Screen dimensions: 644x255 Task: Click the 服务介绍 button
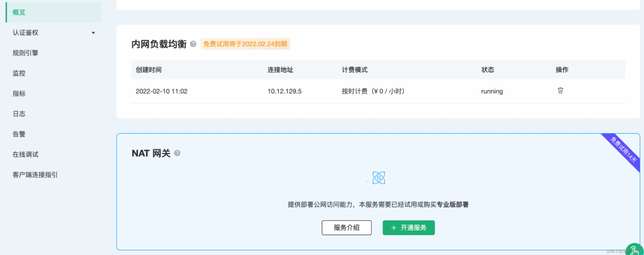click(347, 228)
